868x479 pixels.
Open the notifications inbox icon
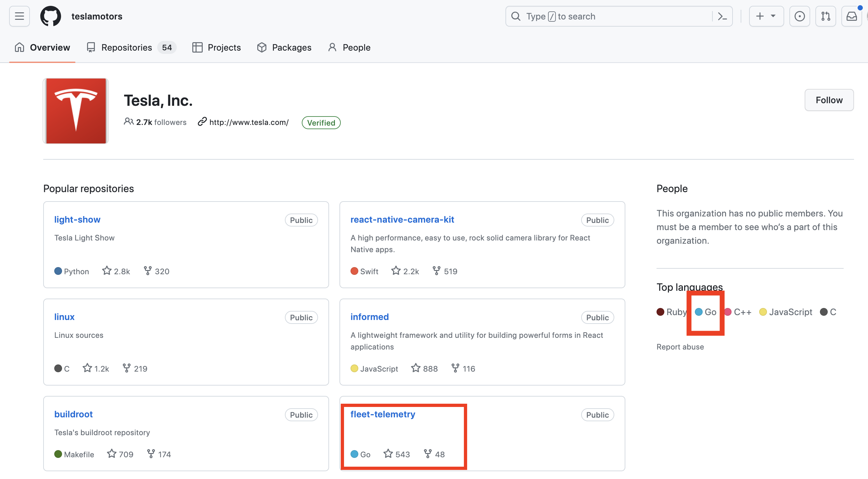(851, 16)
